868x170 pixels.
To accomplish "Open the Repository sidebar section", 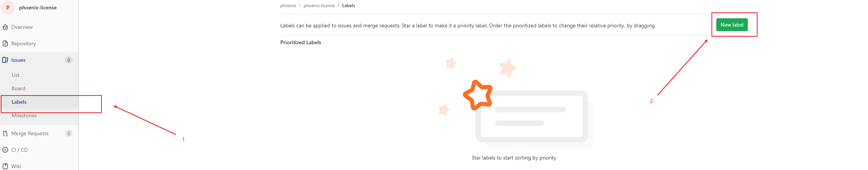I will (x=24, y=43).
